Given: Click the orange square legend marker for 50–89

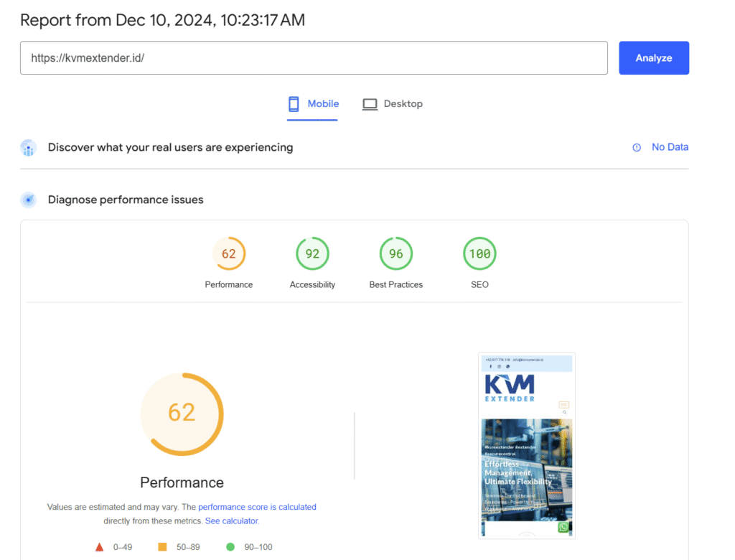Looking at the screenshot, I should point(161,546).
